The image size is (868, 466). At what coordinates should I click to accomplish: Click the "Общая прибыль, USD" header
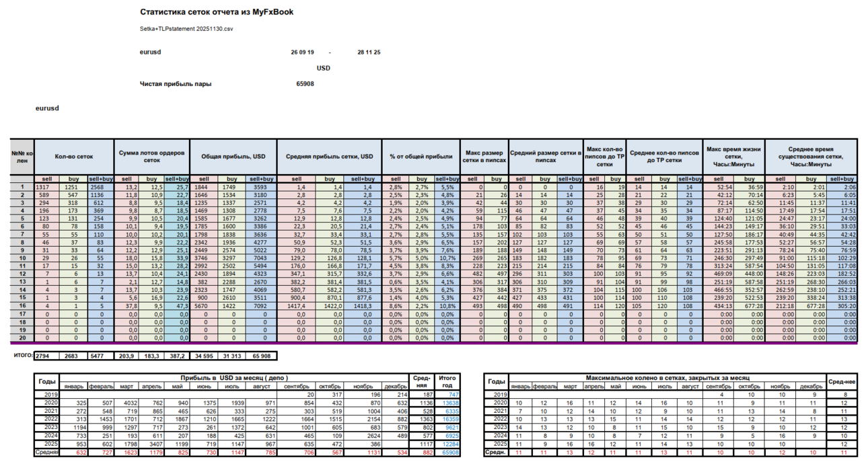233,157
